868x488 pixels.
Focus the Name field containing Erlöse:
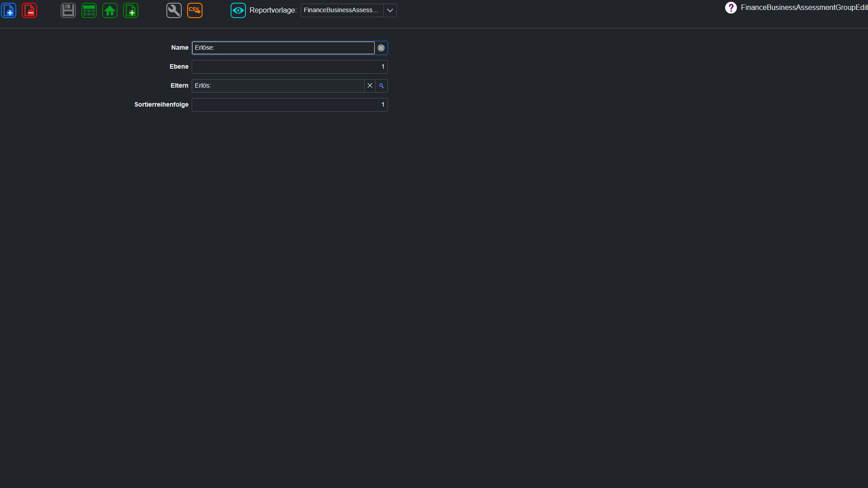[x=283, y=48]
